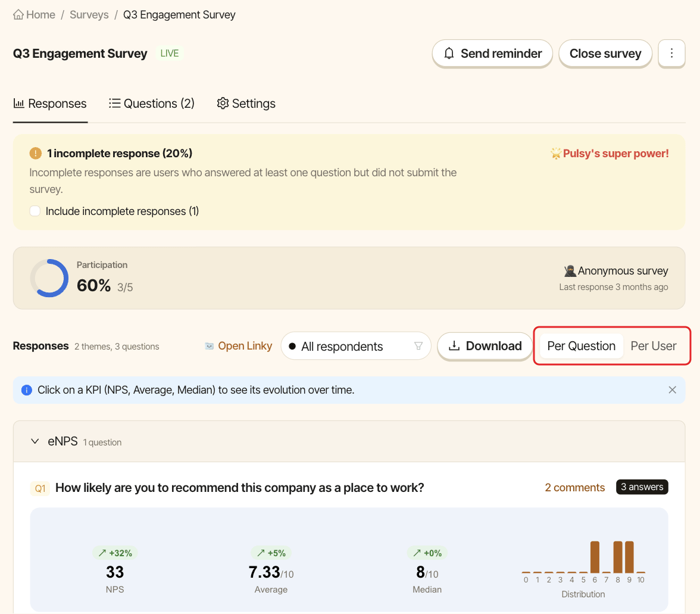Click the orange warning icon for incomplete response
Image resolution: width=700 pixels, height=614 pixels.
pos(35,154)
